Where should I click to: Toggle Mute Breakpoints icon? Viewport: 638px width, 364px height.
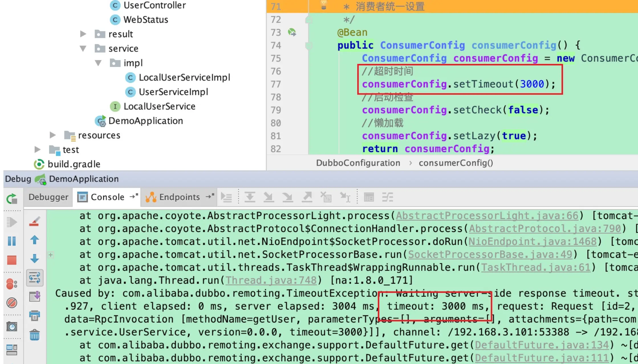point(12,302)
